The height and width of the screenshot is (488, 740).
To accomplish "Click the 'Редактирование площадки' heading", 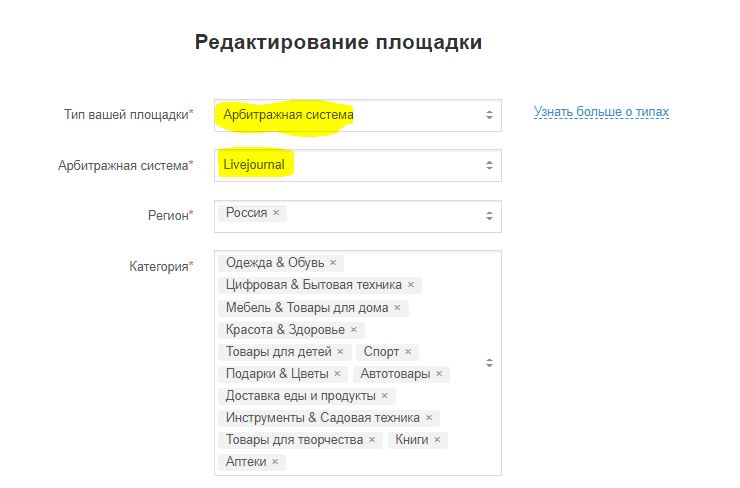I will (x=338, y=42).
